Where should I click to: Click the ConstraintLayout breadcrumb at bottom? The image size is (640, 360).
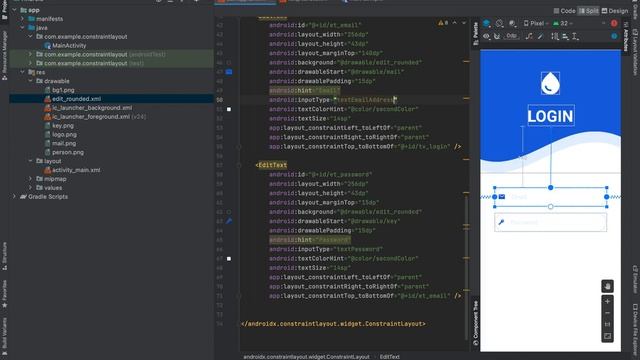pos(306,357)
